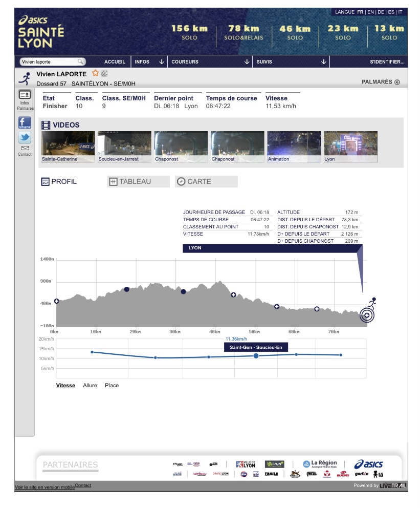Switch language to EN
Viewport: 420px width, 508px height.
370,12
